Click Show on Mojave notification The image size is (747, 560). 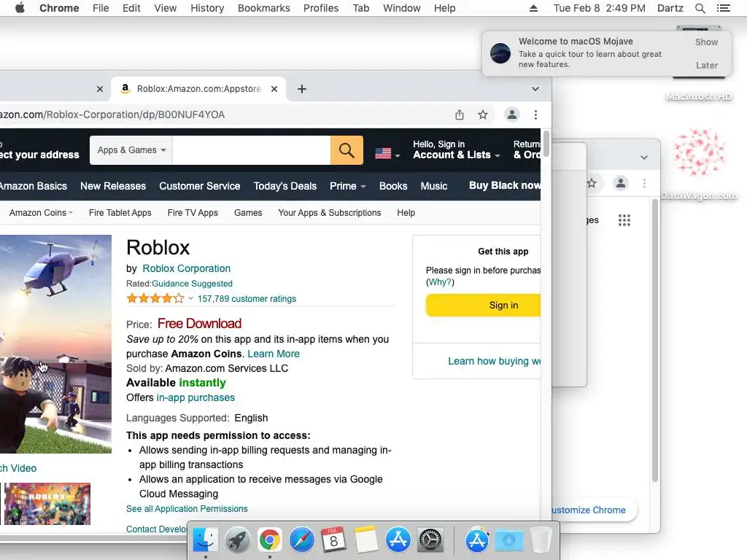(706, 42)
